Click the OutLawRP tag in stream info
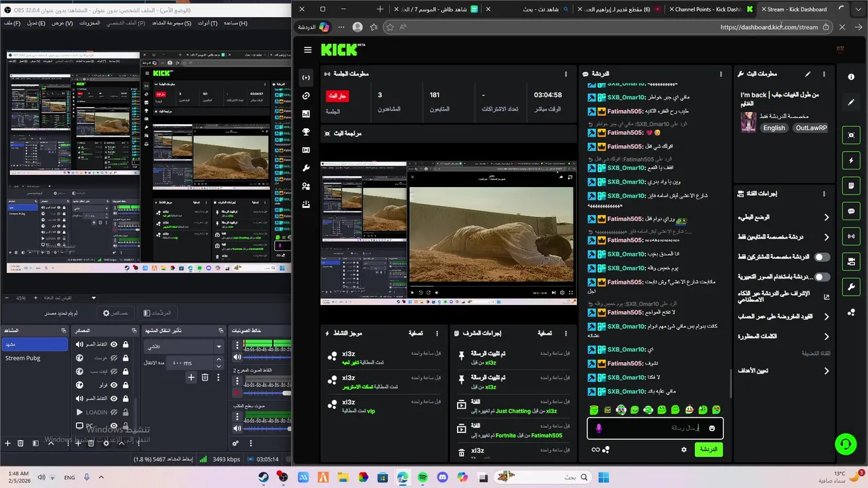This screenshot has width=868, height=488. click(x=811, y=128)
